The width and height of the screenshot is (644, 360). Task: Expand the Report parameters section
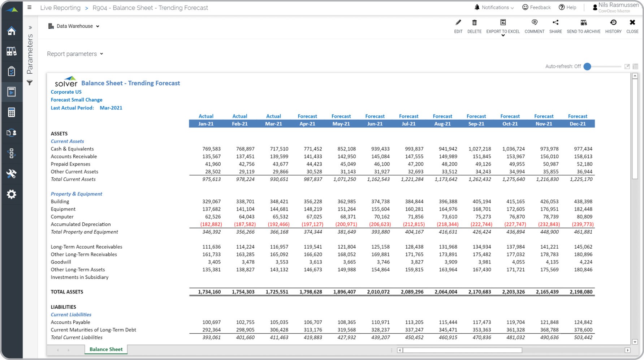pyautogui.click(x=75, y=54)
